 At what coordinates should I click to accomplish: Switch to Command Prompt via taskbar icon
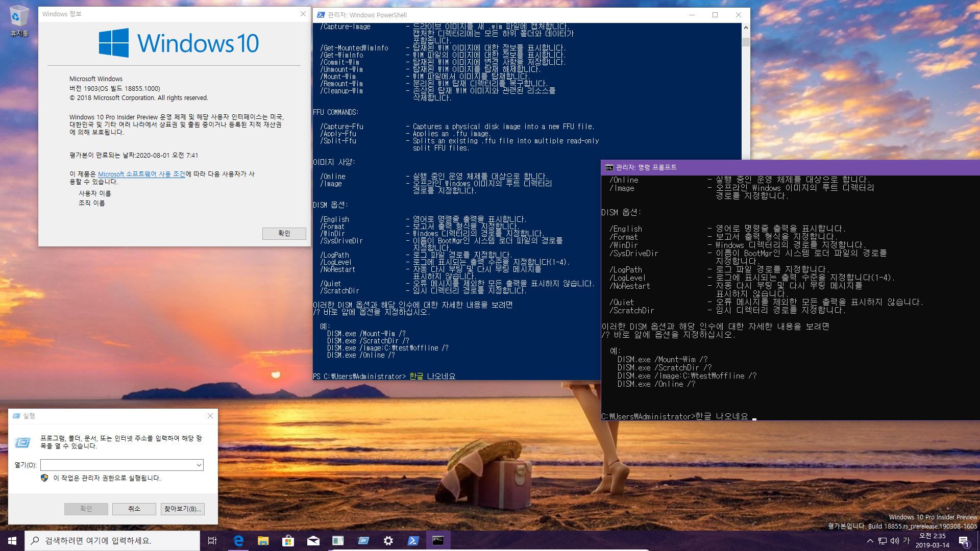click(x=438, y=541)
